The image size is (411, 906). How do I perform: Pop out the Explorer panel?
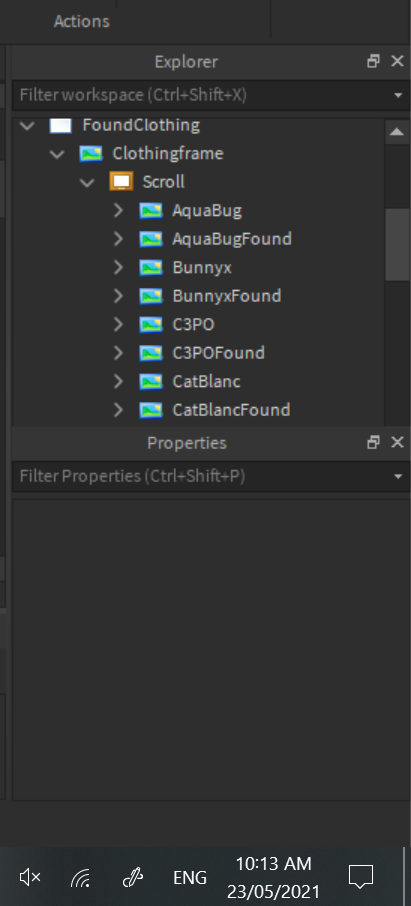[373, 61]
